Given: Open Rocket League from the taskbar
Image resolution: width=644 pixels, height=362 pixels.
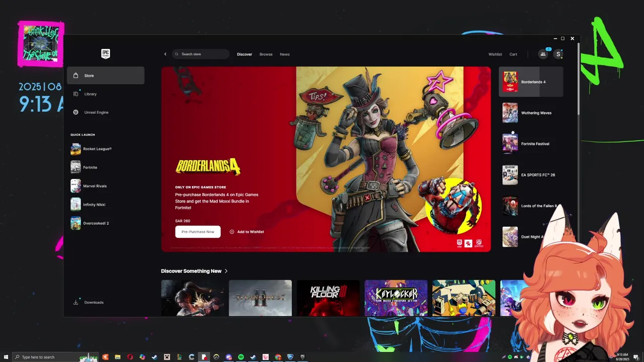Looking at the screenshot, I should (290, 357).
